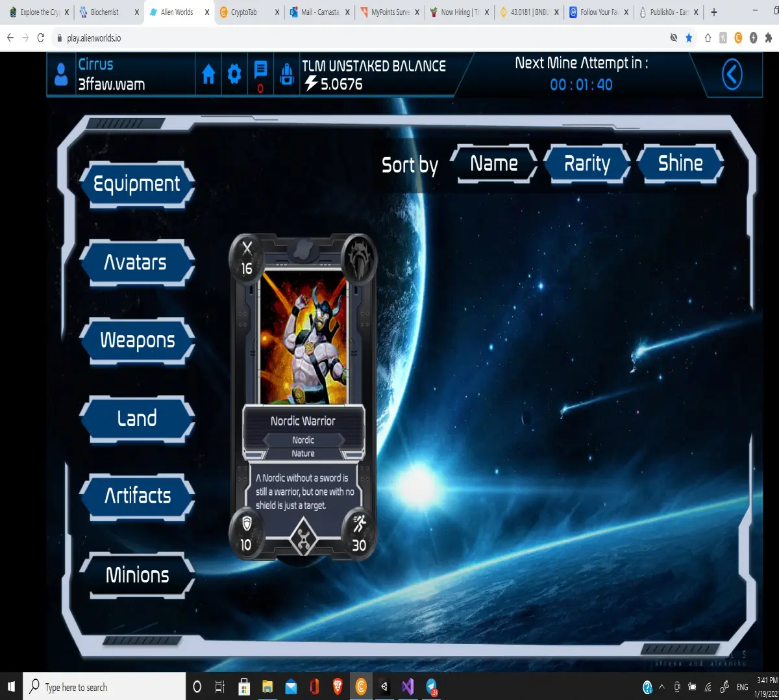Image resolution: width=779 pixels, height=700 pixels.
Task: Open the Land category
Action: click(137, 419)
